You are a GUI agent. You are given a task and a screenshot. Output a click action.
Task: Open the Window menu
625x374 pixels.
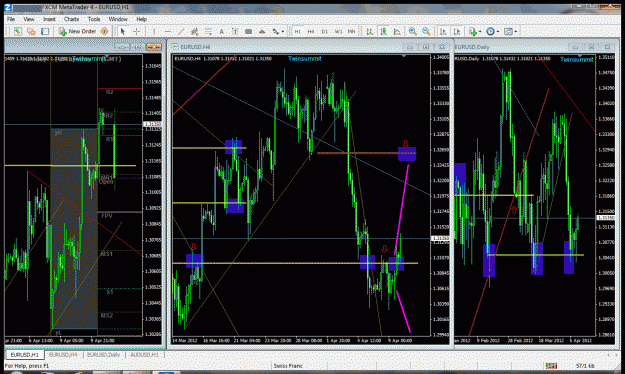click(118, 19)
